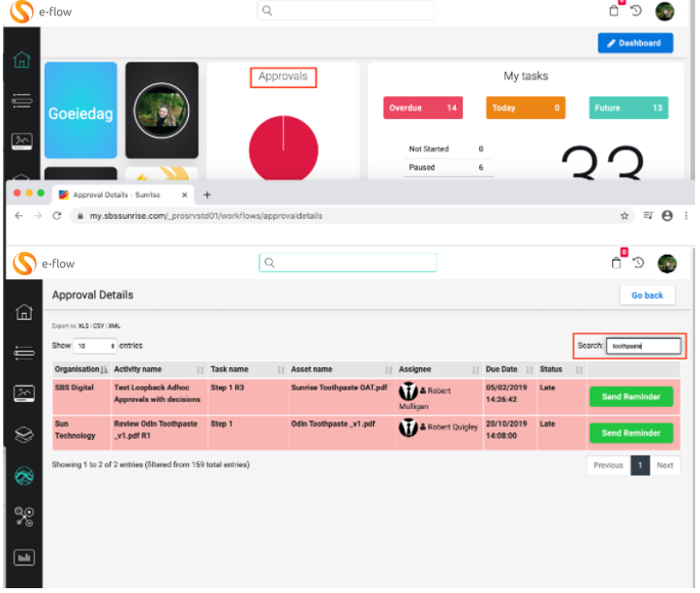The image size is (700, 593).
Task: Reload the page with the browser refresh icon
Action: tap(57, 216)
